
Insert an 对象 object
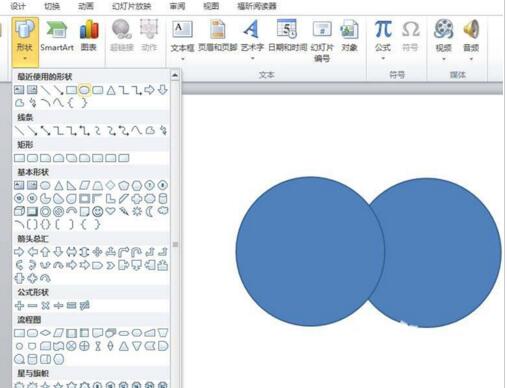349,36
